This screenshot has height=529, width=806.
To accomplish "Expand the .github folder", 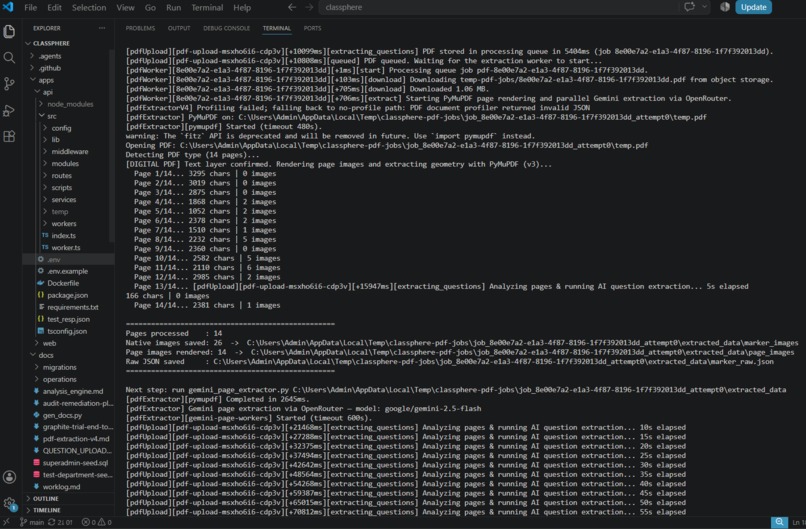I will coord(49,68).
